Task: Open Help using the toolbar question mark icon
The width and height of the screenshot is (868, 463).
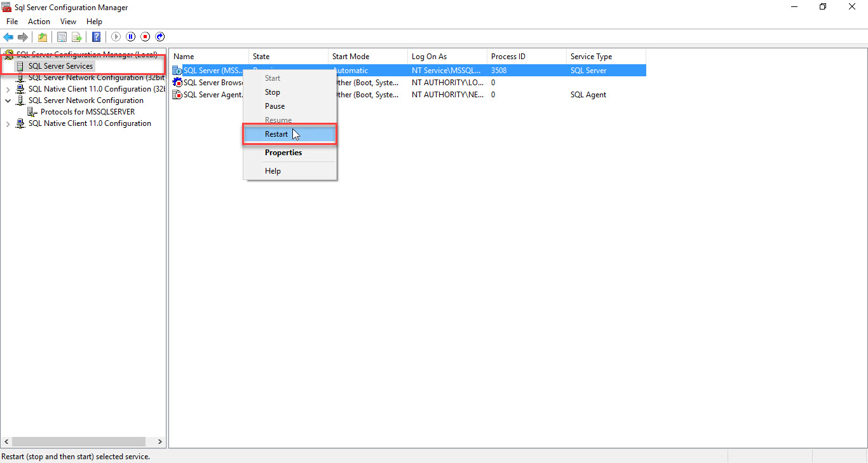Action: click(x=96, y=36)
